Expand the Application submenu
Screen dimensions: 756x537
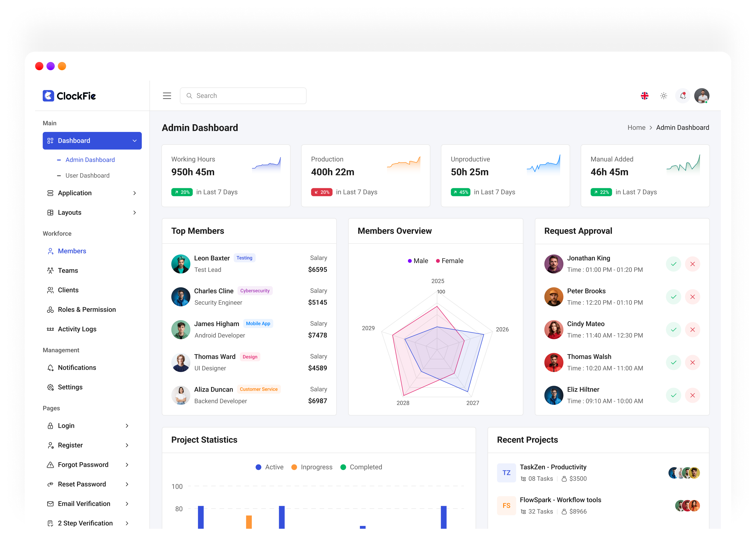[135, 193]
